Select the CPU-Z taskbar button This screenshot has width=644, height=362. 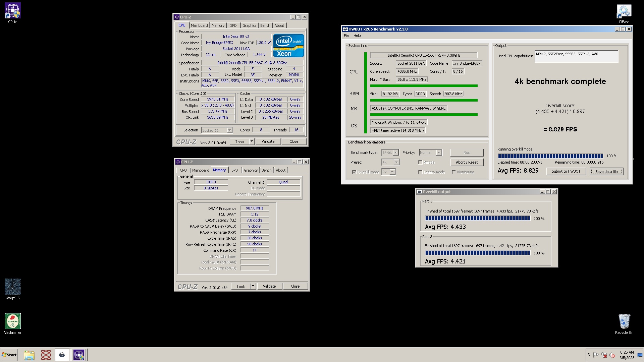(x=79, y=355)
